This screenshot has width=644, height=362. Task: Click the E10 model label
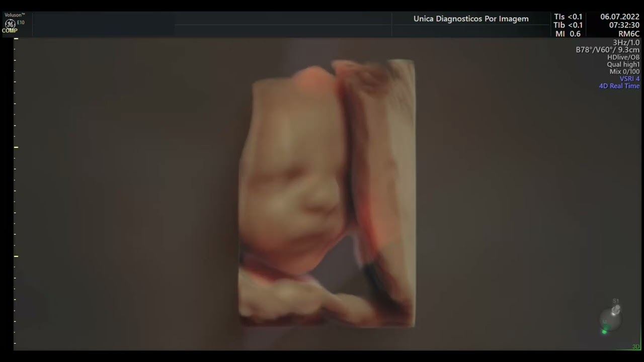[21, 23]
